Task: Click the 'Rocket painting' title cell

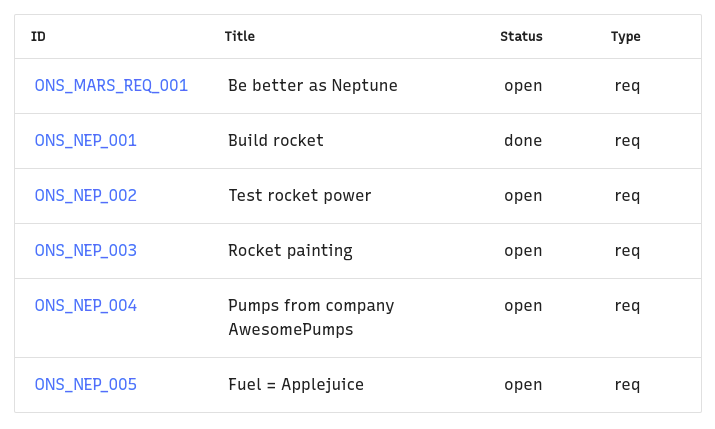Action: click(290, 251)
